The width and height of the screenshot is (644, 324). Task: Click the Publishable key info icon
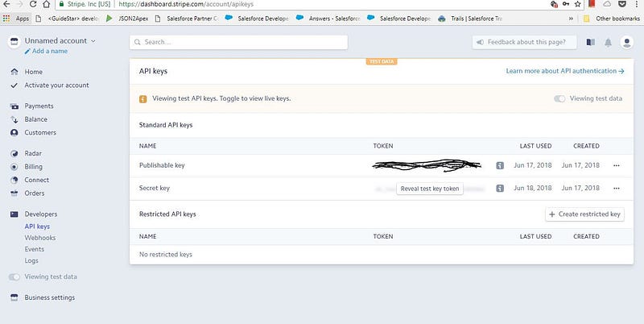click(500, 165)
